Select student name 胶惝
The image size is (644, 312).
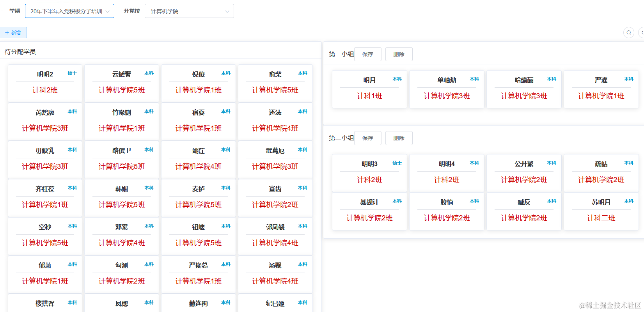pos(447,202)
